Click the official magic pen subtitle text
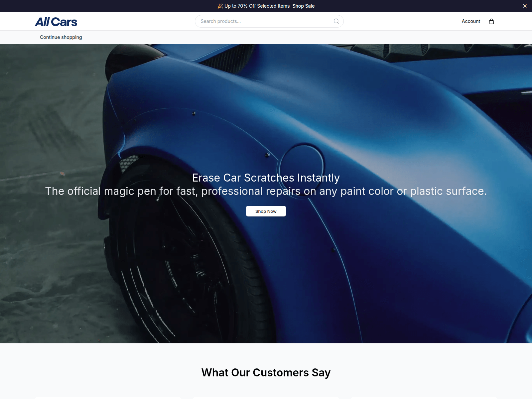This screenshot has height=399, width=532. pyautogui.click(x=266, y=191)
